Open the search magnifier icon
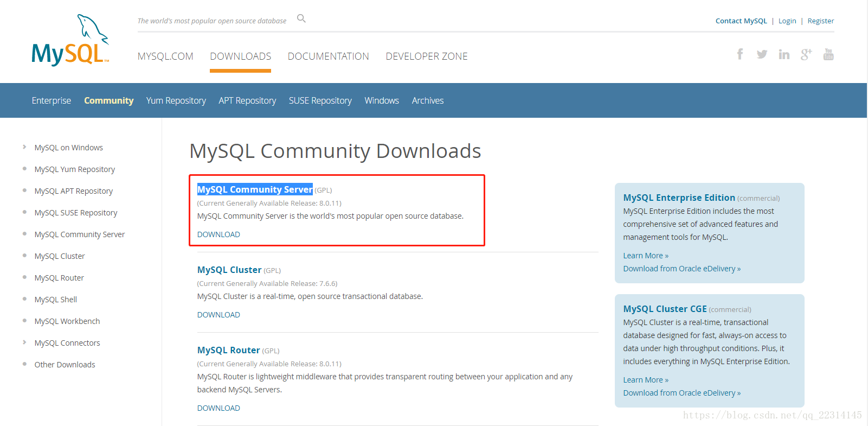 pyautogui.click(x=301, y=19)
